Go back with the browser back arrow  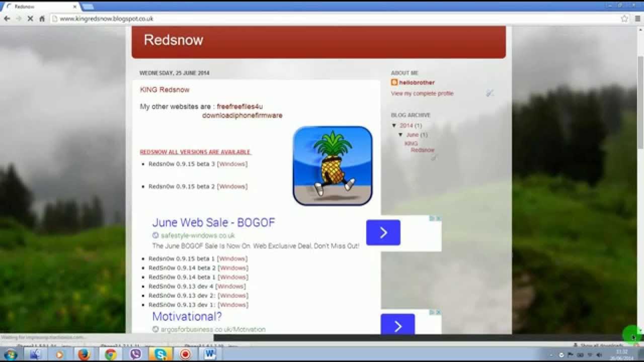[7, 19]
